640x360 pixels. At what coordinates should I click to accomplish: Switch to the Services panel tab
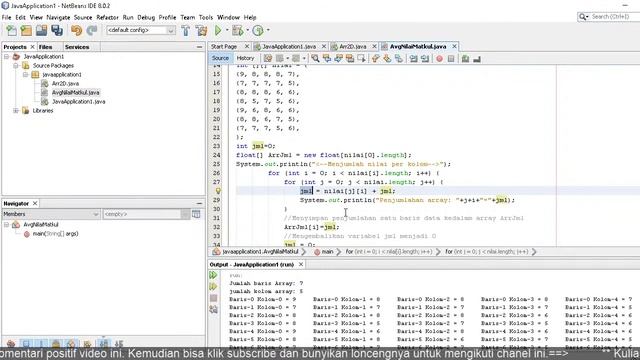pos(77,47)
